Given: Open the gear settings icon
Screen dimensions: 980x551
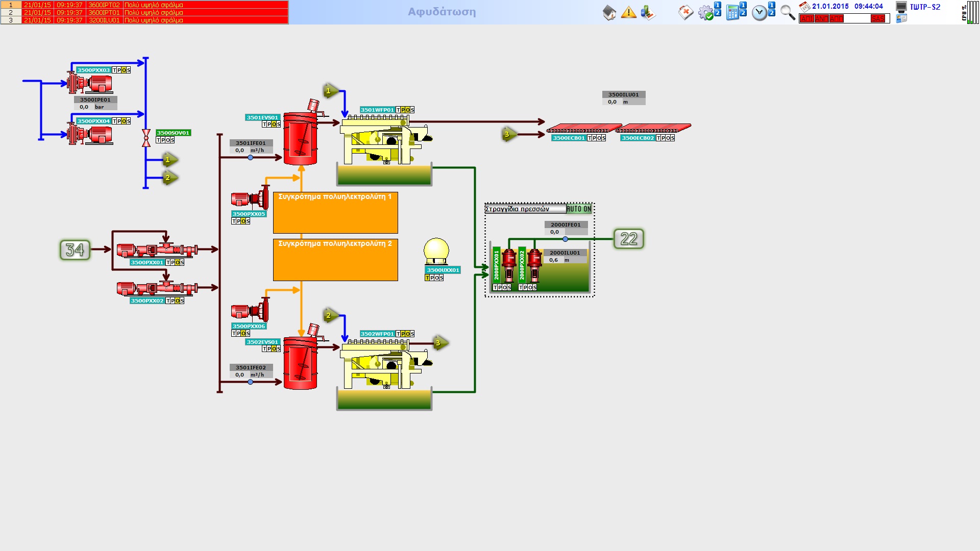Looking at the screenshot, I should pyautogui.click(x=706, y=13).
